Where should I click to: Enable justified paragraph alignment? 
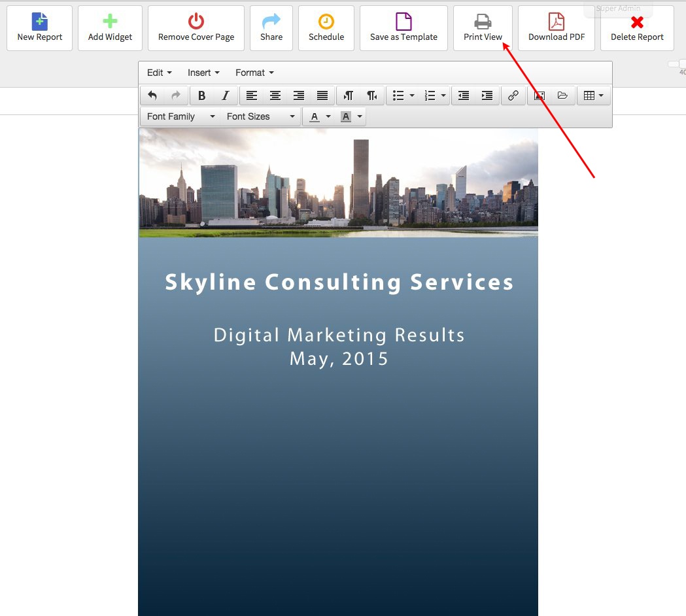pyautogui.click(x=322, y=95)
